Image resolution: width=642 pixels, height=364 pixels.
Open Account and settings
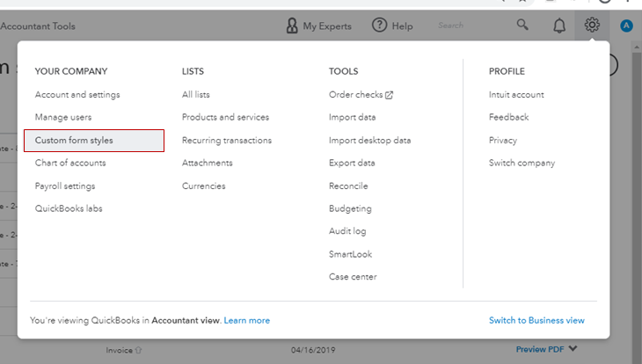coord(77,95)
